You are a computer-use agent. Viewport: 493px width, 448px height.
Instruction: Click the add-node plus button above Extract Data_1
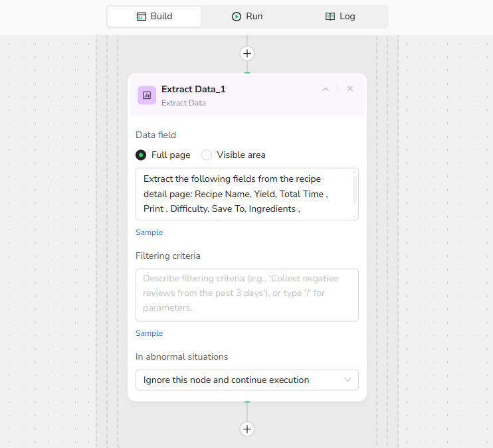tap(247, 54)
